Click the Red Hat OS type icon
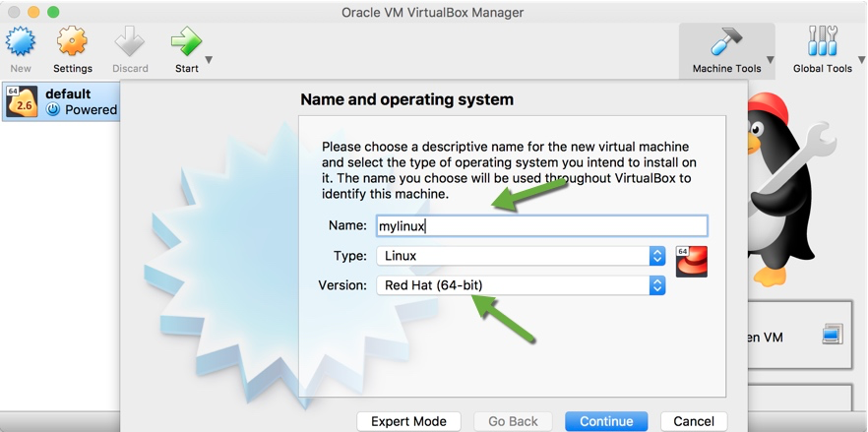Screen dimensions: 868x432 click(692, 261)
